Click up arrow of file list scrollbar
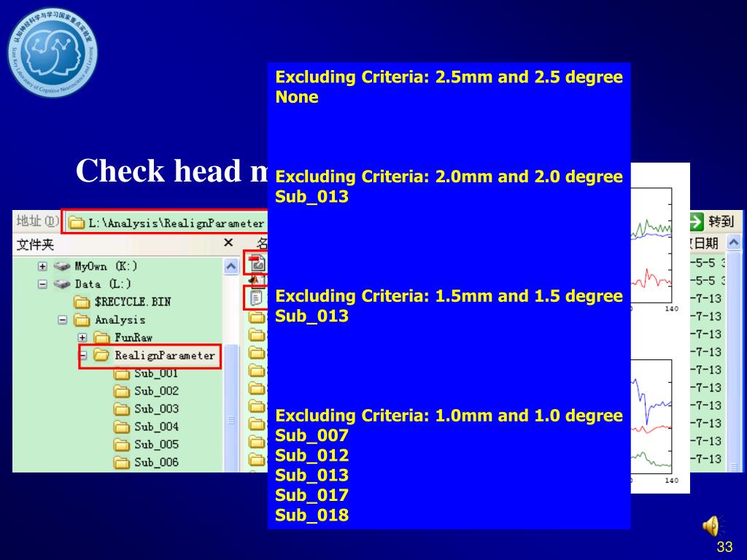 click(x=734, y=244)
